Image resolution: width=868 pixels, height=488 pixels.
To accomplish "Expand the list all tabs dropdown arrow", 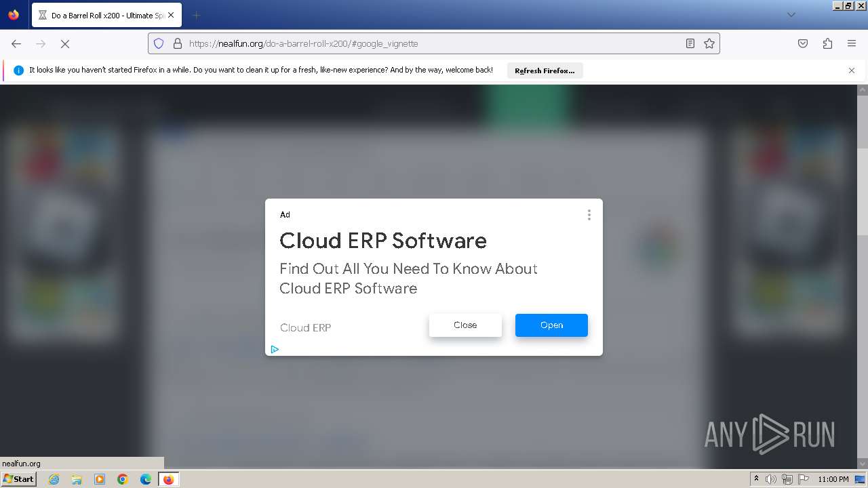I will coord(791,15).
